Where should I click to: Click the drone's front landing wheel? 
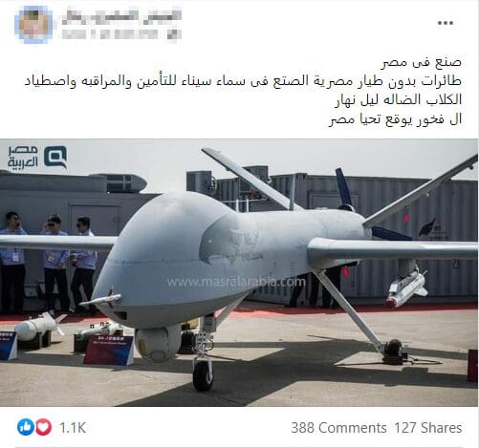[203, 375]
